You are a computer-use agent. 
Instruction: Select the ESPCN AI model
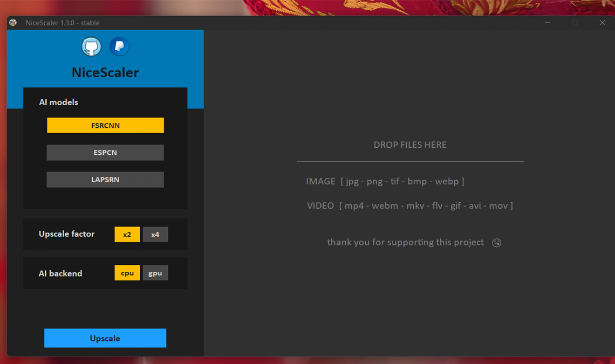click(x=106, y=153)
